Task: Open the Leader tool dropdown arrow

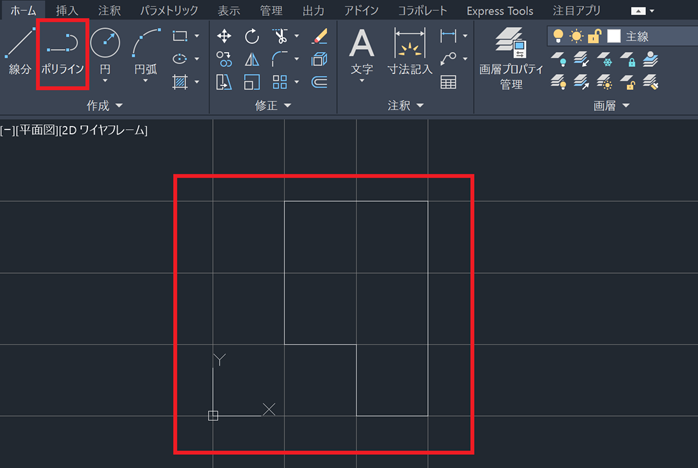Action: (x=465, y=59)
